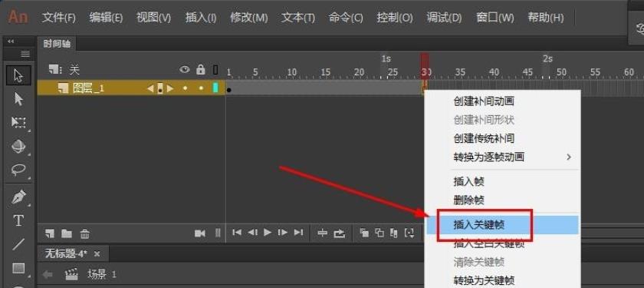The image size is (644, 288).
Task: Expand the 转换为逐帧动画 submenu arrow
Action: (x=569, y=157)
